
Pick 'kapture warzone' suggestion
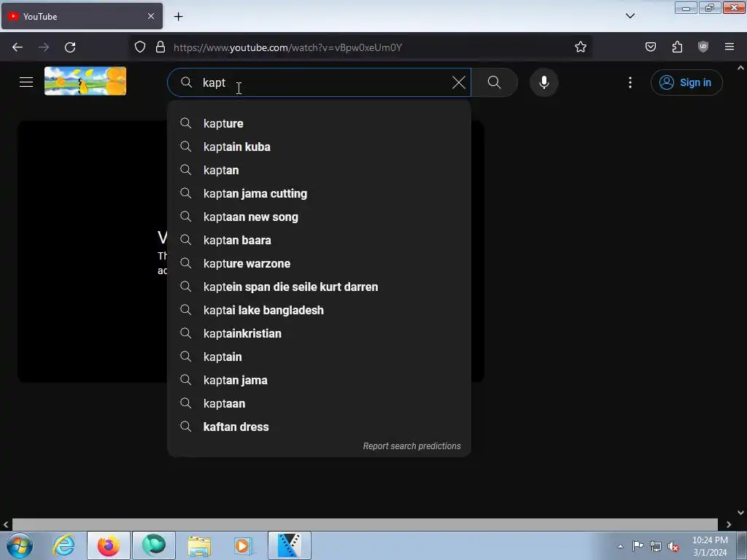320,263
